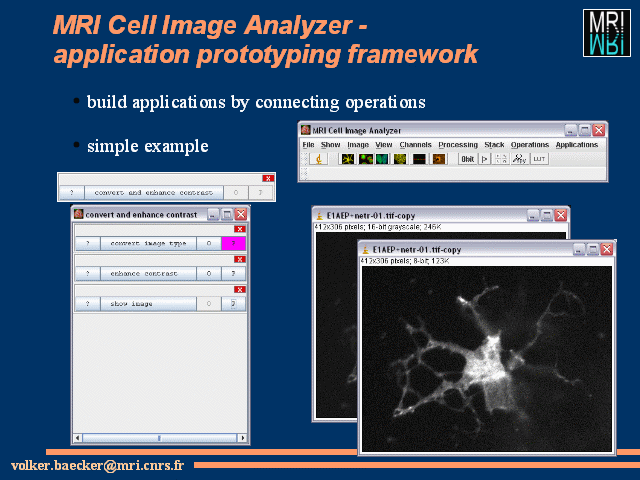Click the rightmost '?' button in the 'enhance contrast' row

click(x=233, y=273)
